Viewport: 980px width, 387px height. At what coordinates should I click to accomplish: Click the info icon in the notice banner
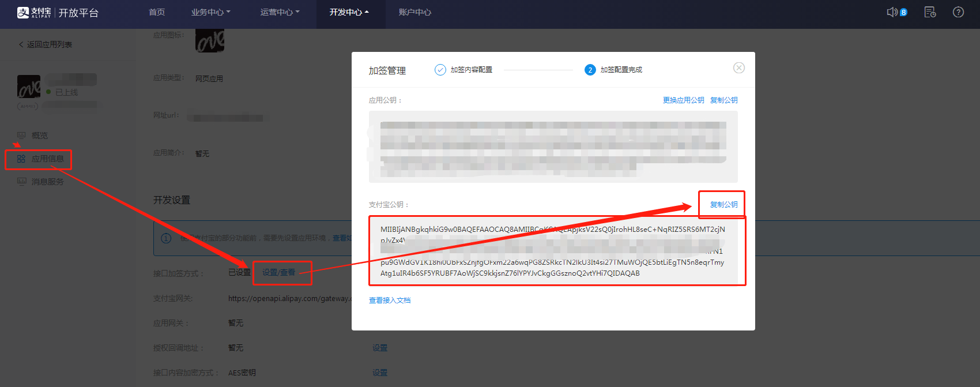click(x=166, y=238)
